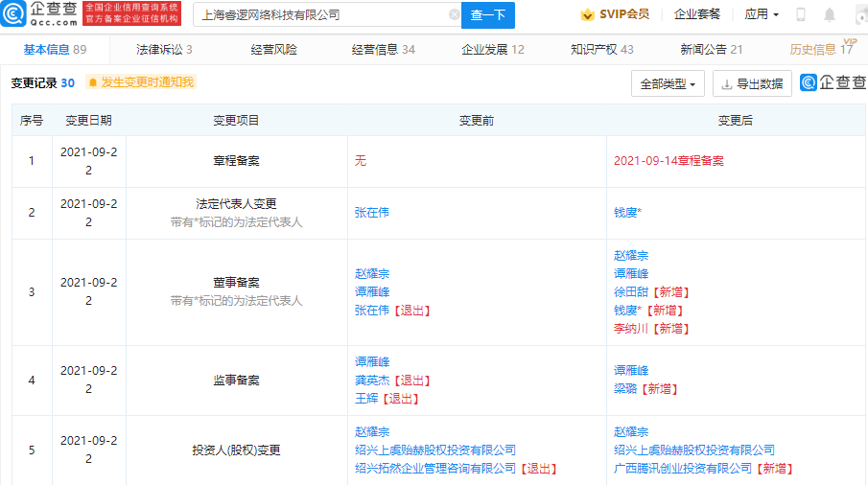The image size is (868, 485).
Task: Open 广西腾讯创业投资有限公司 link
Action: point(683,469)
